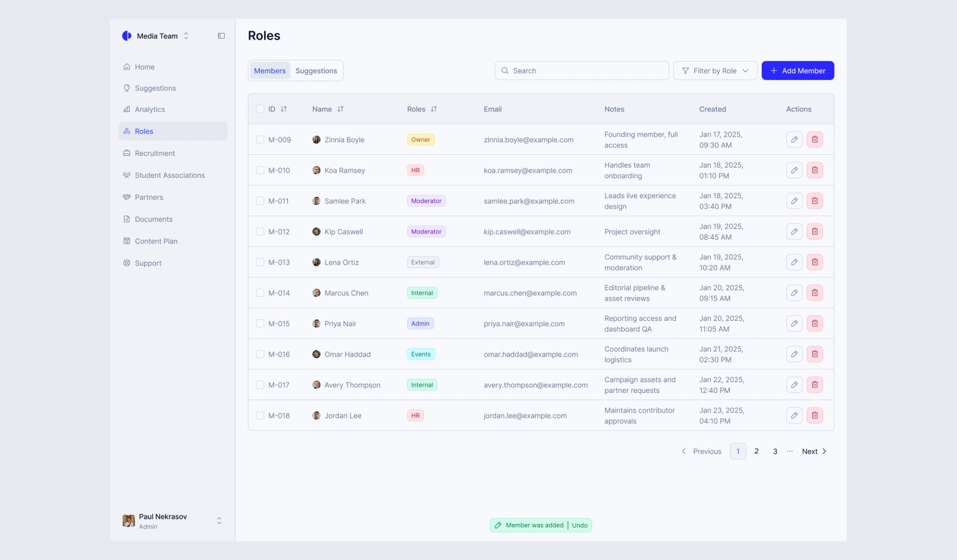Select current page 1 button
Viewport: 957px width, 560px height.
738,451
